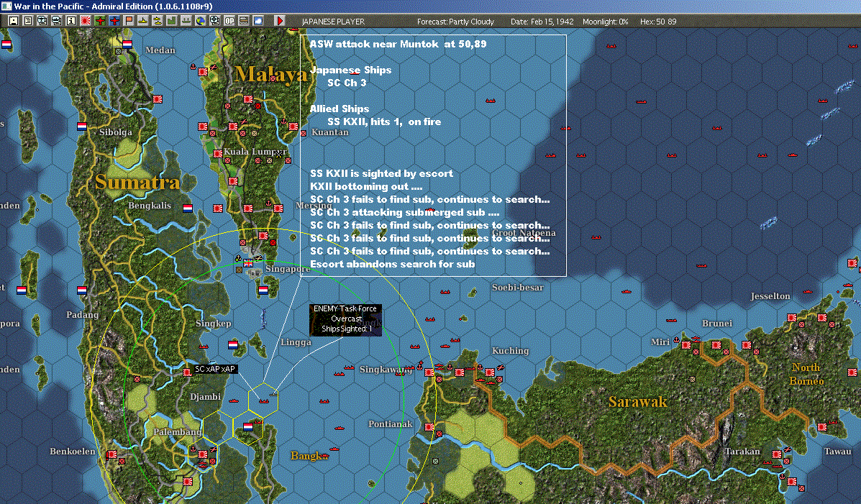
Task: Click the Soebi-besar map label
Action: pyautogui.click(x=518, y=287)
